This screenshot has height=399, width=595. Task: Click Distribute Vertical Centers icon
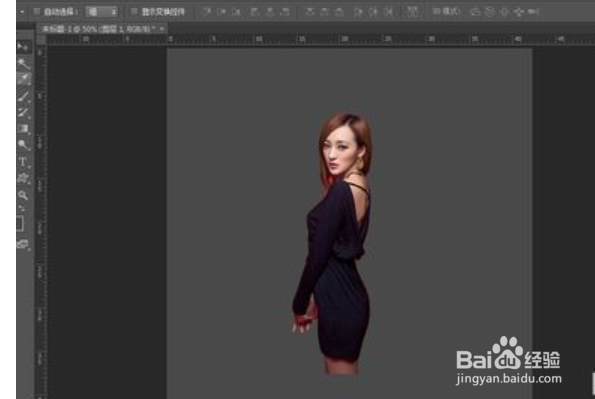tap(324, 12)
